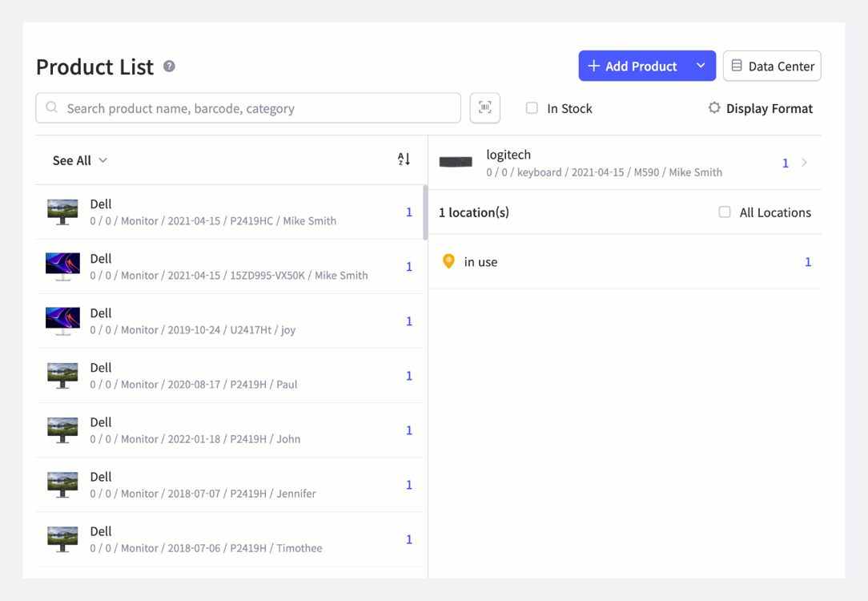The image size is (868, 601).
Task: Click the logitech keyboard thumbnail
Action: (x=456, y=163)
